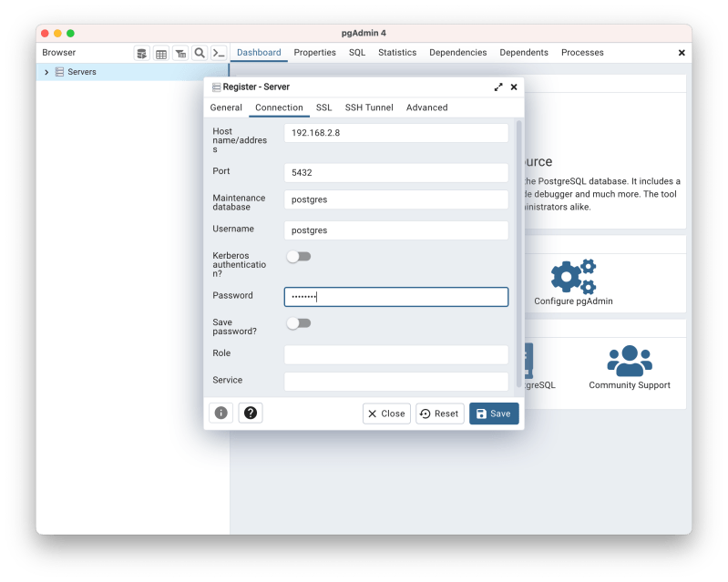Open the Query Tool toolbar icon

coord(141,54)
